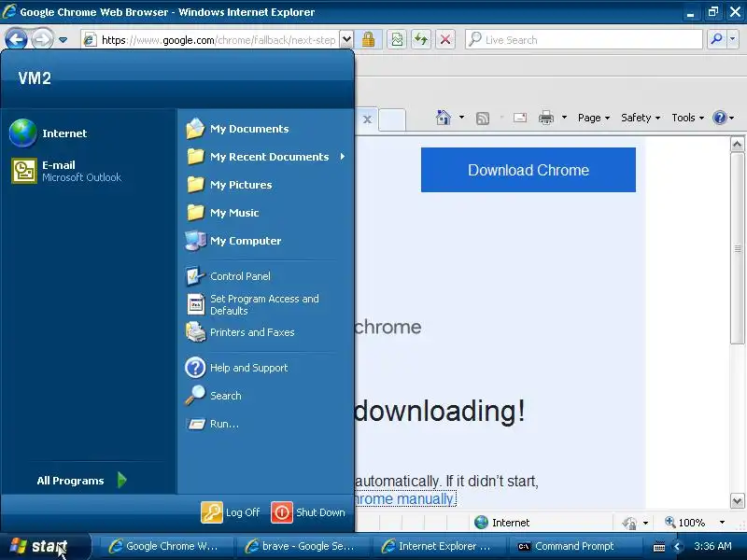Expand the Print dropdown arrow
Viewport: 747px width, 560px height.
coord(564,118)
